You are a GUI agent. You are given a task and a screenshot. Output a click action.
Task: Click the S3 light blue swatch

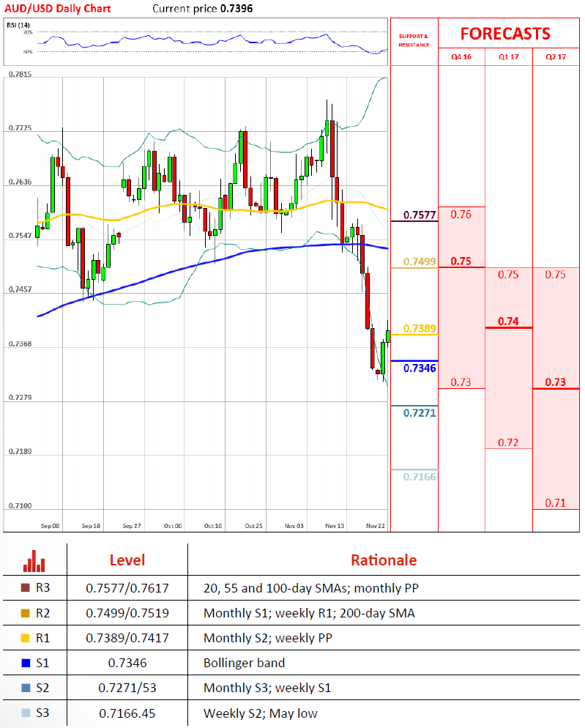coord(26,713)
